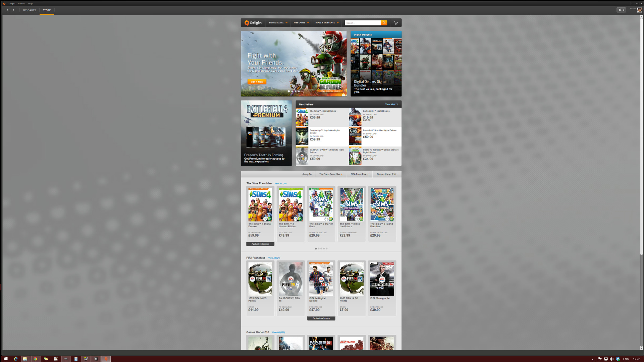Screen dimensions: 644x362
Task: Click the page vertical scrollbar
Action: tap(641, 134)
